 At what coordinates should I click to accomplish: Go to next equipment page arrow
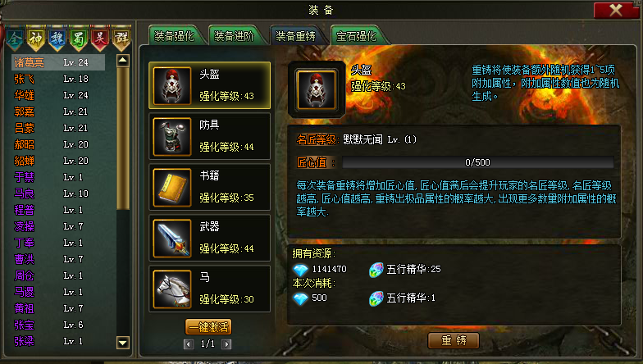click(226, 344)
